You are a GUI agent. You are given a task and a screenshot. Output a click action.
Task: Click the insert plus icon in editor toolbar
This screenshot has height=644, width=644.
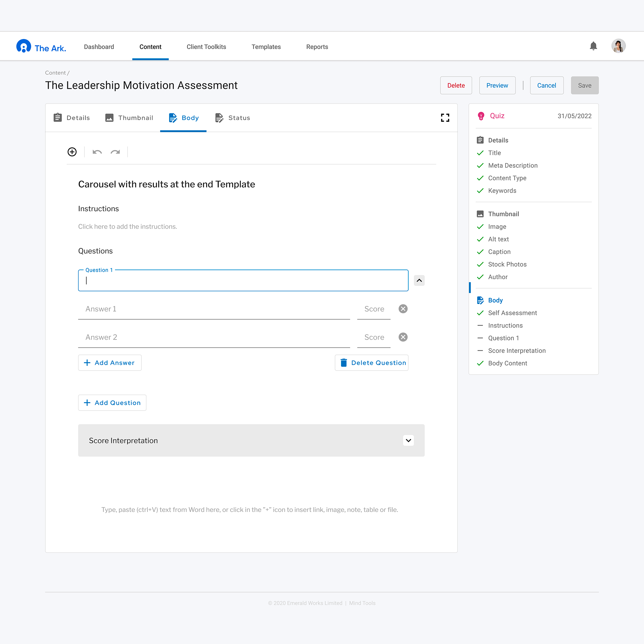[x=72, y=152]
